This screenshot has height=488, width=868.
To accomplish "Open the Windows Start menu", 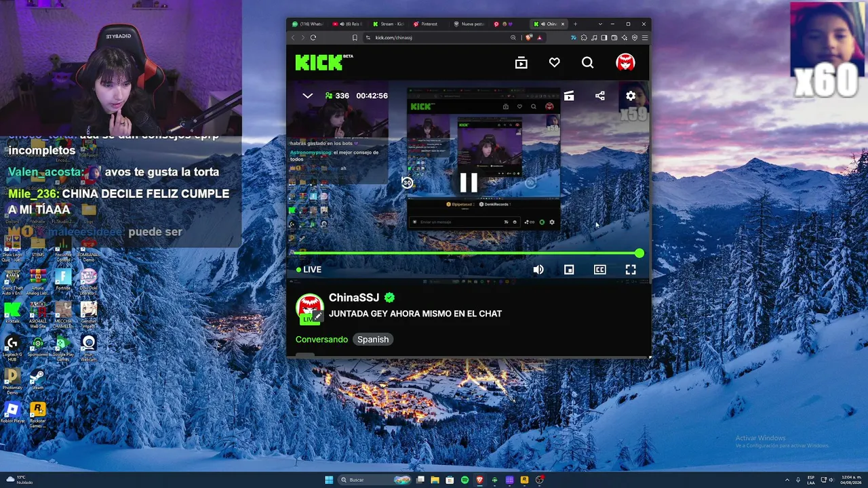I will coord(329,480).
